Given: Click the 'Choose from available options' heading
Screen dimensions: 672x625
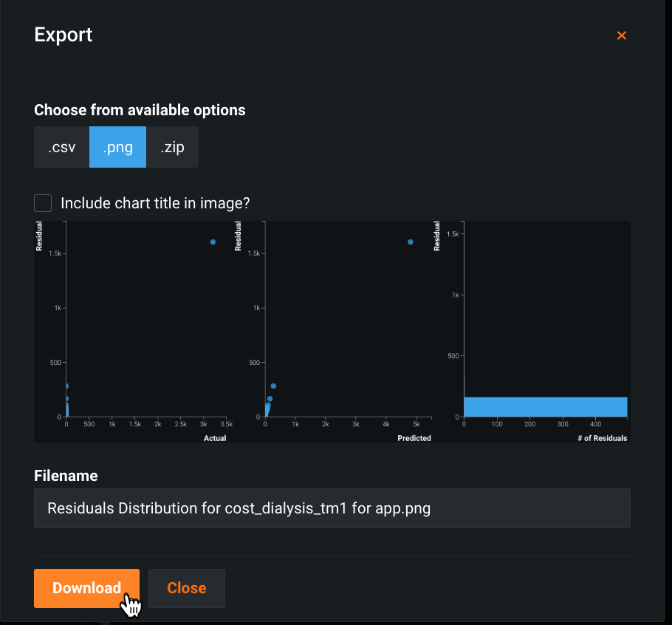Looking at the screenshot, I should click(x=140, y=110).
